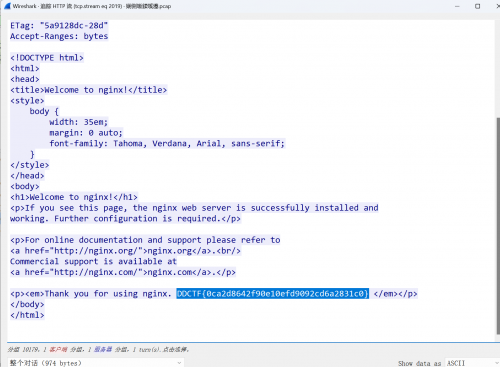Click the 'Commercial support is available at' line
Viewport: 500px width, 367px height.
point(93,261)
